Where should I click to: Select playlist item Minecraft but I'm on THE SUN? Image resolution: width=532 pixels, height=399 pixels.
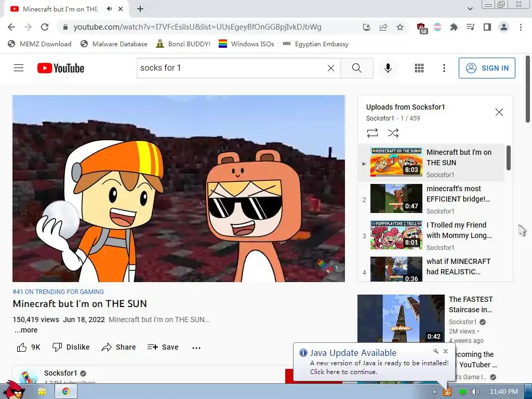431,163
